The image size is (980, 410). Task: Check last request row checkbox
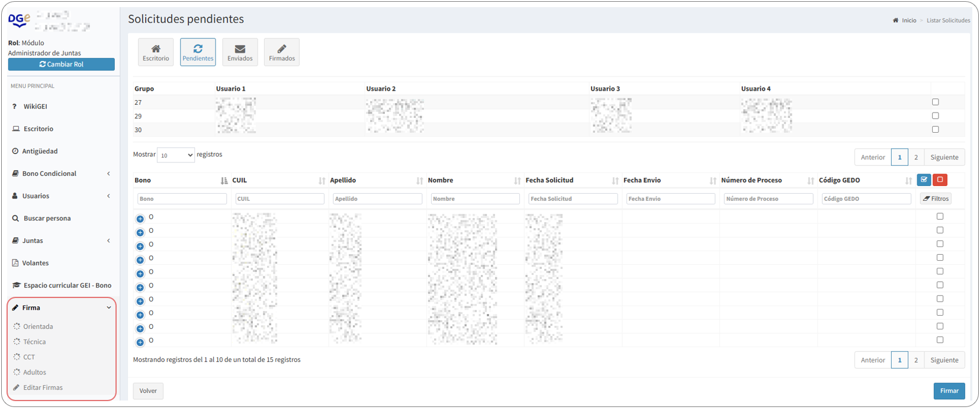coord(940,339)
